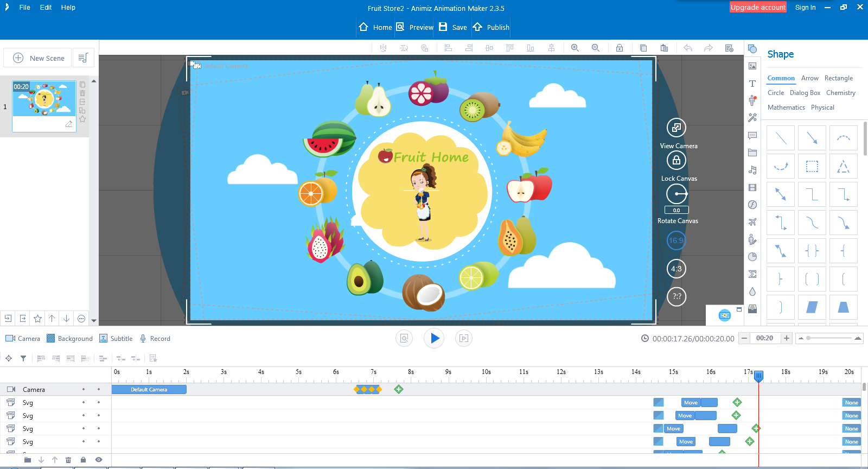
Task: Click the copy icon in canvas toolbar
Action: 643,48
